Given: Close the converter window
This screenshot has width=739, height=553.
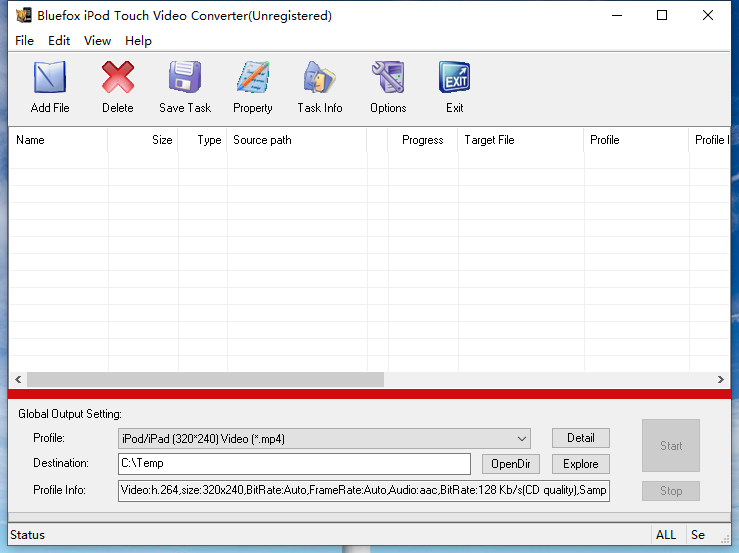Looking at the screenshot, I should click(707, 15).
